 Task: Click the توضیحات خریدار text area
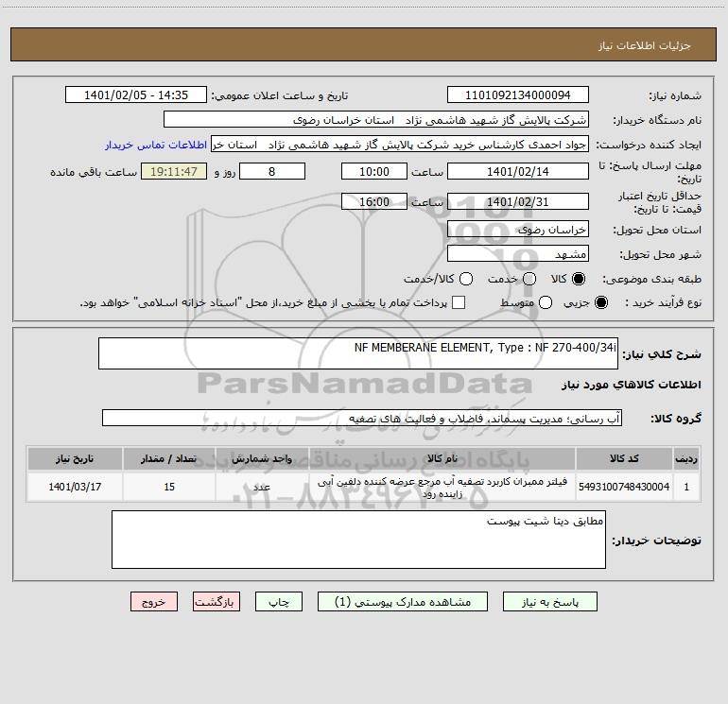(x=358, y=540)
